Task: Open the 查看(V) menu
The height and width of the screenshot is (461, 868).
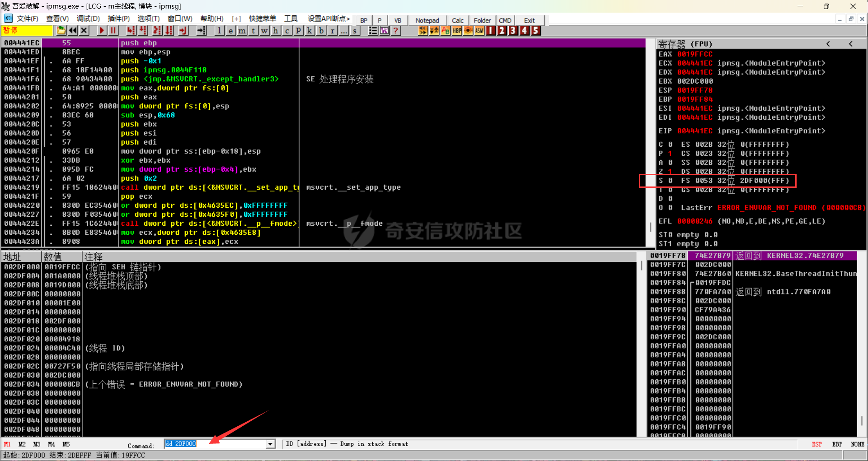Action: point(57,19)
